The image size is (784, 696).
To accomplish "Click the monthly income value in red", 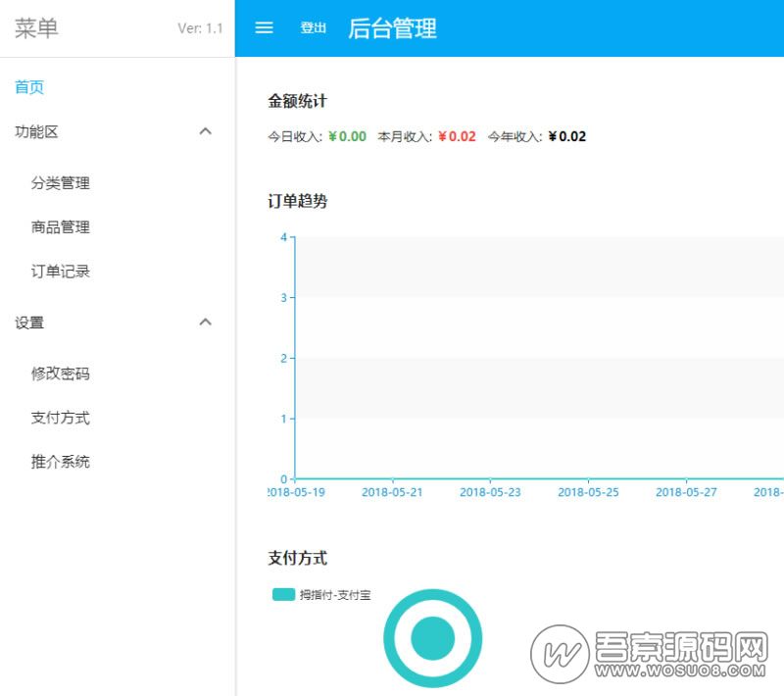I will click(457, 137).
